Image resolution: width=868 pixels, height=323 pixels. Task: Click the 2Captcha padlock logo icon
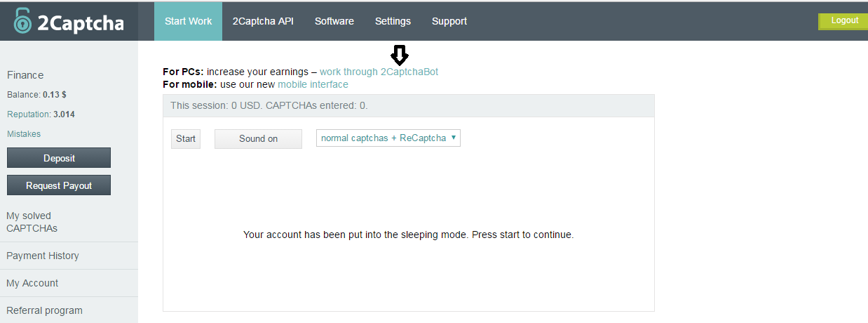23,21
